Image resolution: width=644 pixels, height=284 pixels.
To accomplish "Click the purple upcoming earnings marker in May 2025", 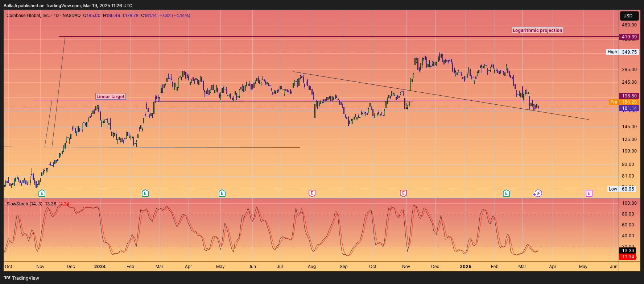I will click(589, 193).
